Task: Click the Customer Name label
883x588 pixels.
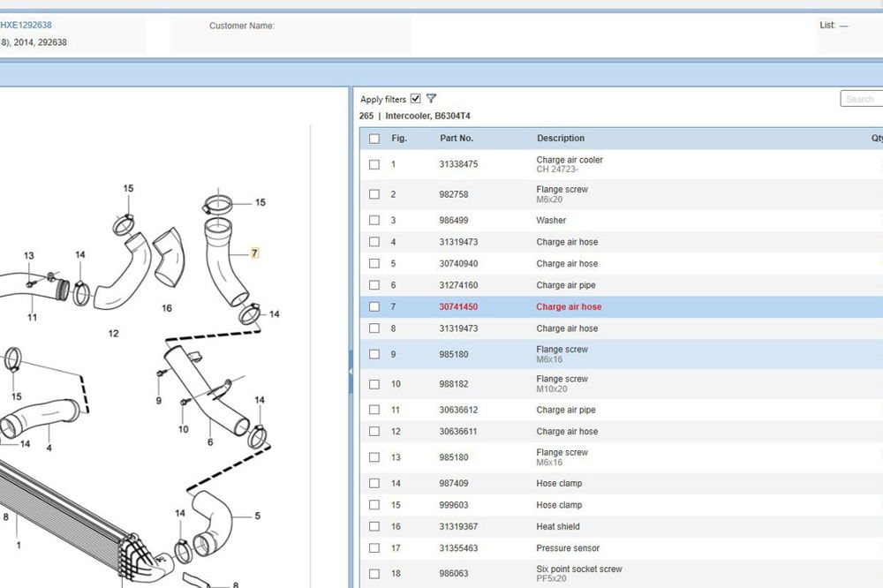Action: click(242, 26)
